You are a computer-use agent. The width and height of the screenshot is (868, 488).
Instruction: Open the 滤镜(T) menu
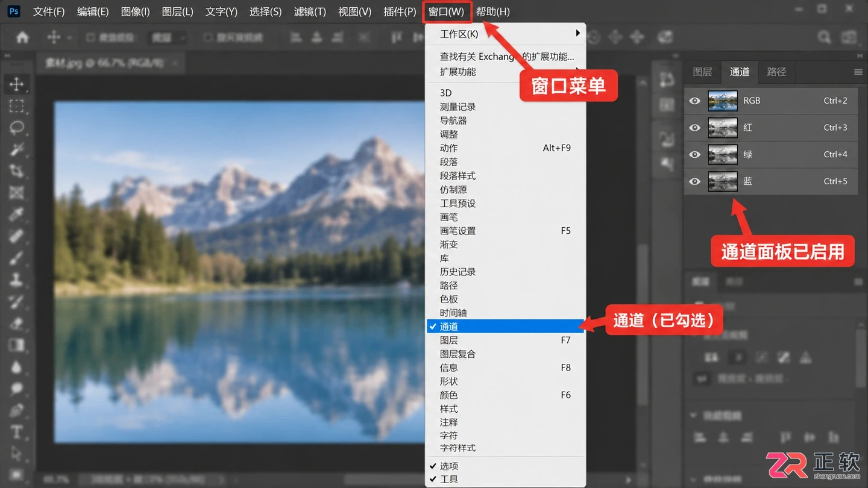click(310, 12)
